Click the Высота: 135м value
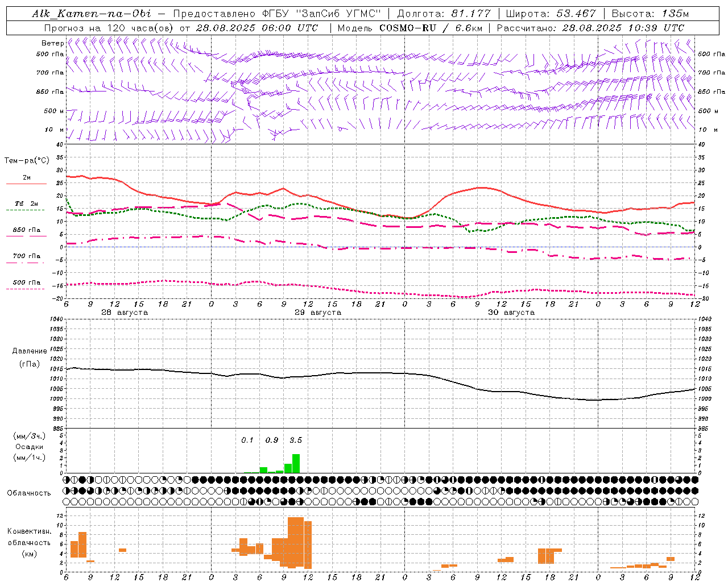Viewport: 728px width, 582px height. [x=650, y=14]
